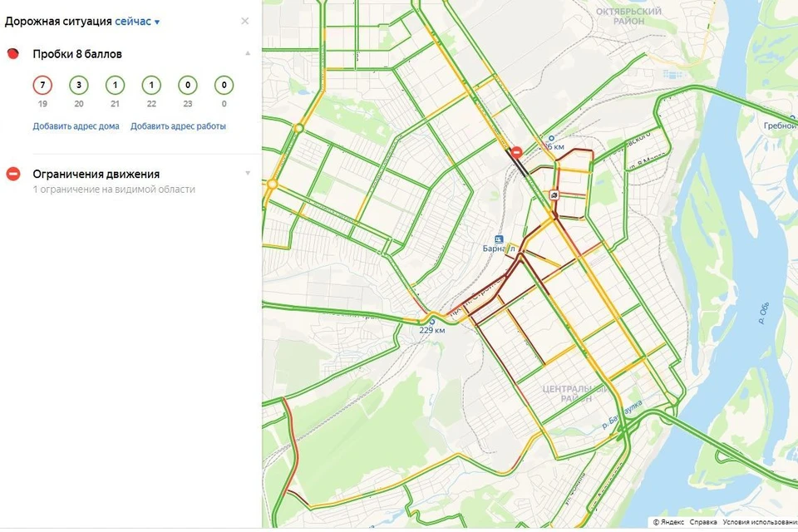Screen dimensions: 798x532
Task: Click the red traffic light icon beside Пробки
Action: point(13,54)
